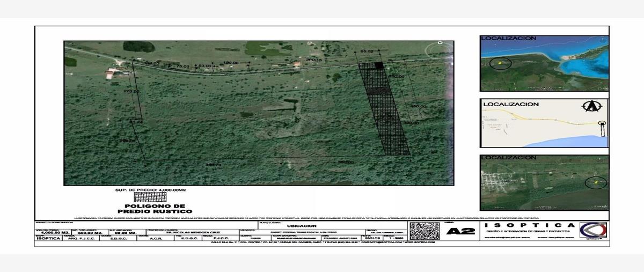The width and height of the screenshot is (644, 272).
Task: Open the top LOCALIZACION satellite thumbnail
Action: [x=544, y=63]
